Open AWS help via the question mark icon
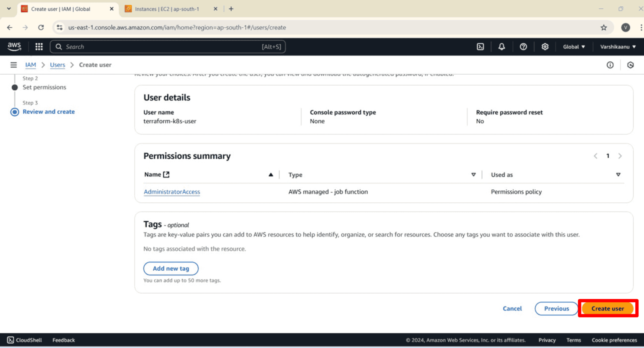 [523, 47]
